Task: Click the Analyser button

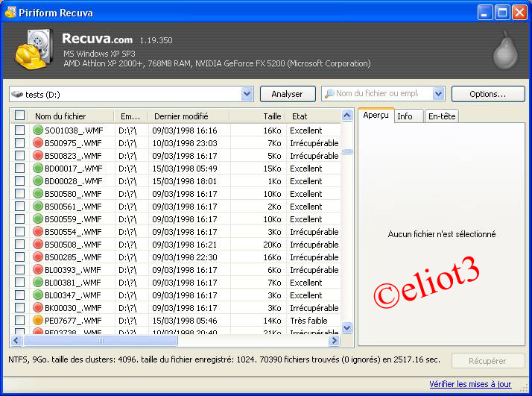Action: point(288,94)
